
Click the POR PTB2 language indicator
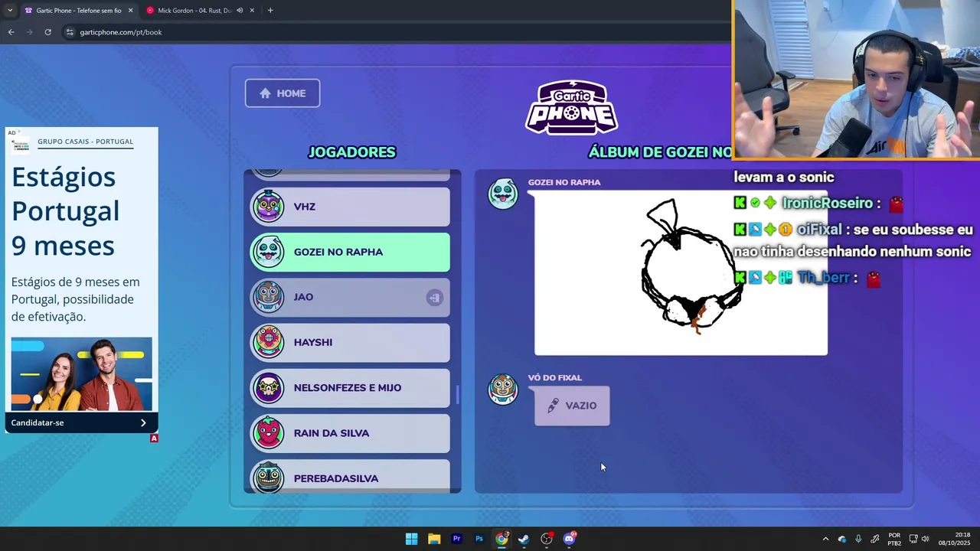tap(894, 539)
